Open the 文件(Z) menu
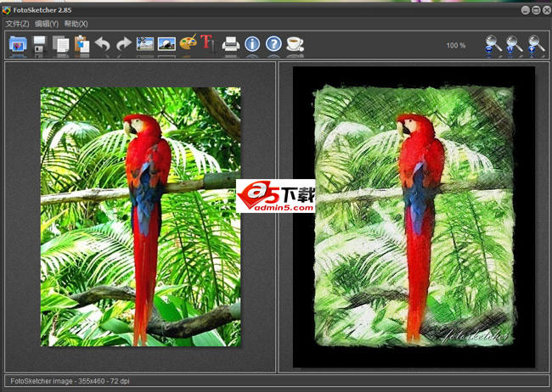Image resolution: width=552 pixels, height=392 pixels. pyautogui.click(x=17, y=24)
